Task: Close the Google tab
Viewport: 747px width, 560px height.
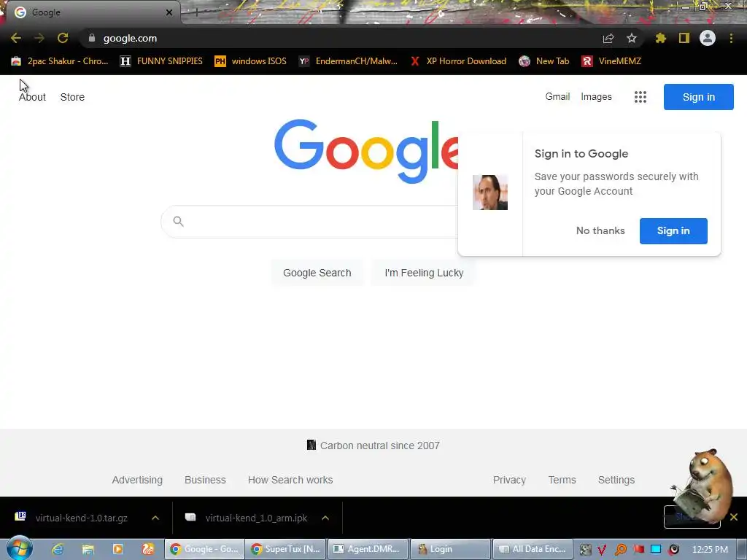Action: pyautogui.click(x=169, y=12)
